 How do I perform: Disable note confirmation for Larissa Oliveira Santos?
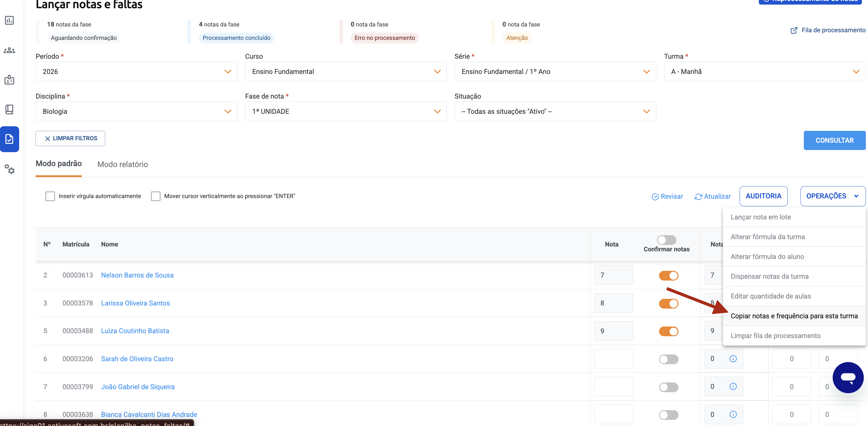[668, 303]
